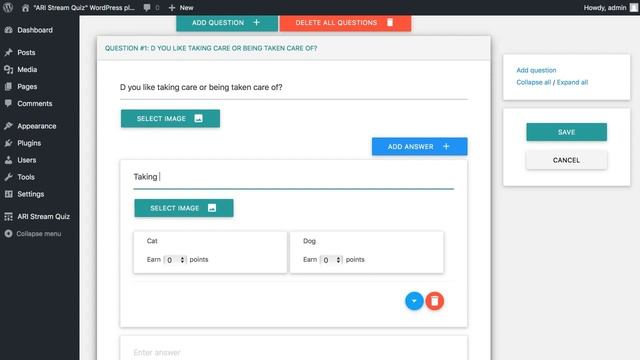Click the 'Collapse all' link
This screenshot has width=640, height=360.
(533, 82)
